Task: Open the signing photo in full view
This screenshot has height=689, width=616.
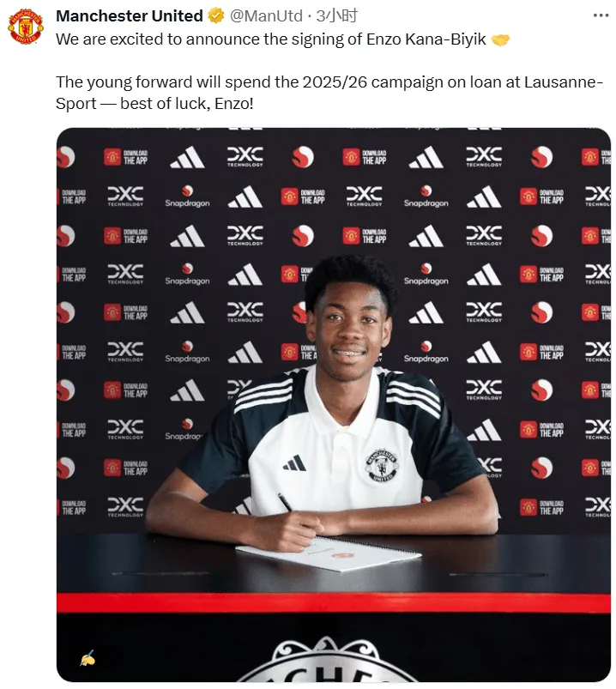Action: point(334,405)
